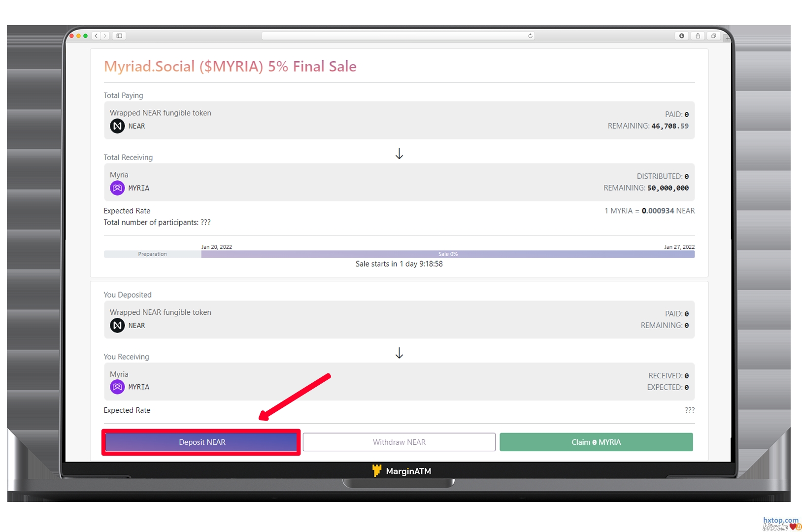This screenshot has width=802, height=532.
Task: Open a new tab with the plus button
Action: pos(727,38)
